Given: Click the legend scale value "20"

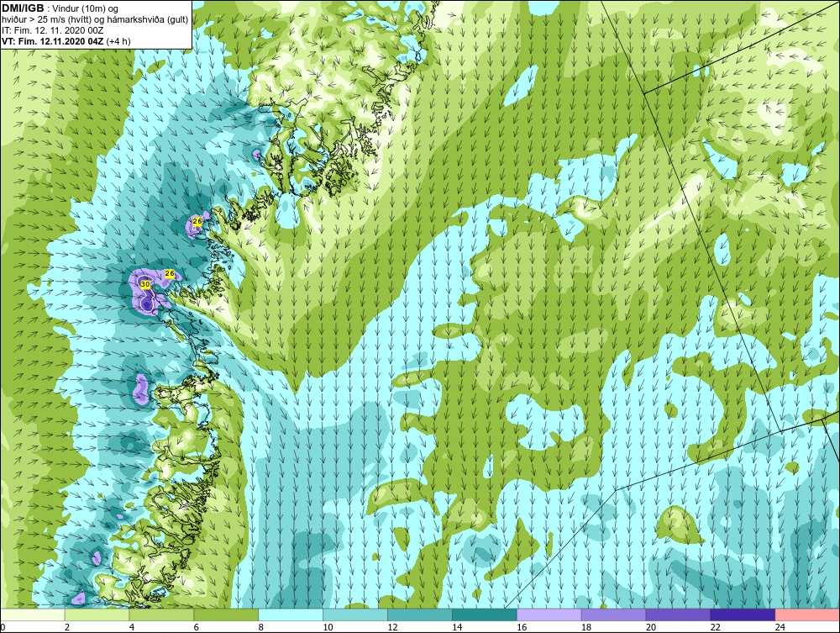Looking at the screenshot, I should [x=650, y=627].
